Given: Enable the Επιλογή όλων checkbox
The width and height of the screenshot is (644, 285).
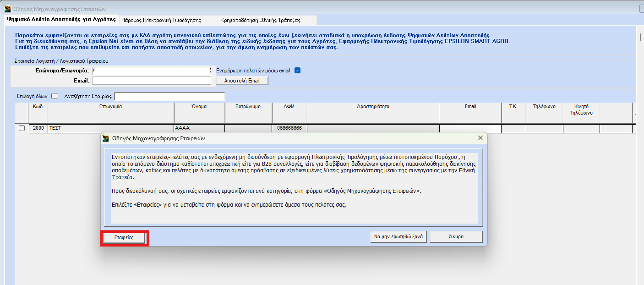Looking at the screenshot, I should tap(54, 96).
